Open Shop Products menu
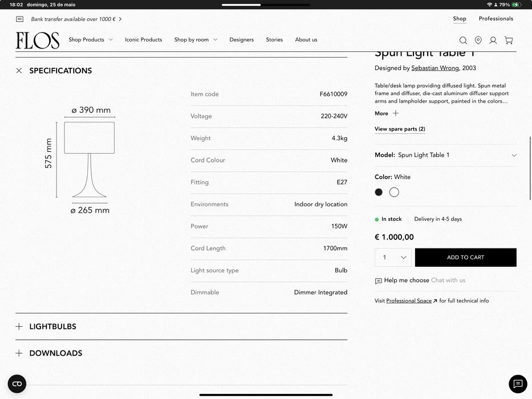The width and height of the screenshot is (532, 399). (90, 40)
